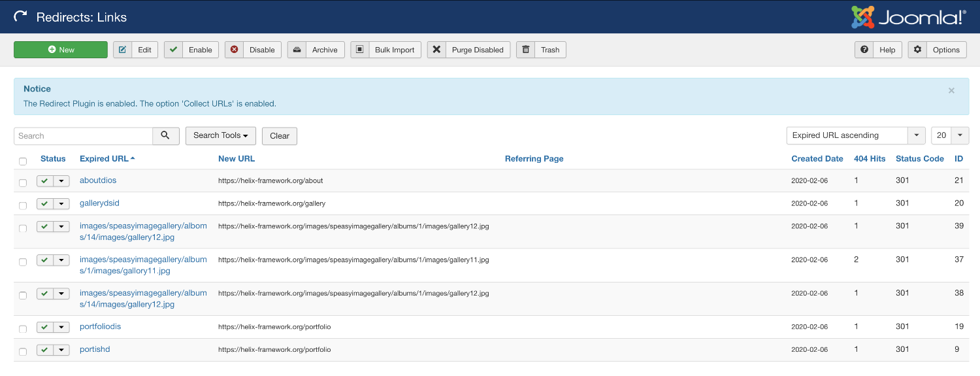Click the Archive icon button

click(x=297, y=50)
